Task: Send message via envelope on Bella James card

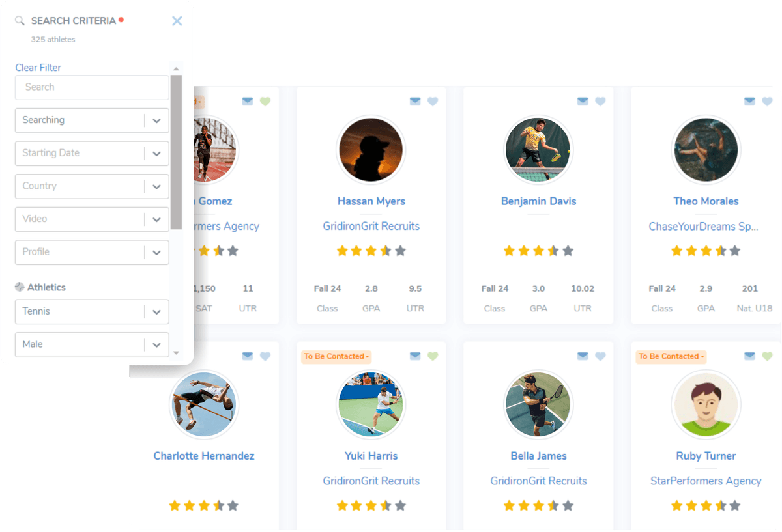Action: click(583, 356)
